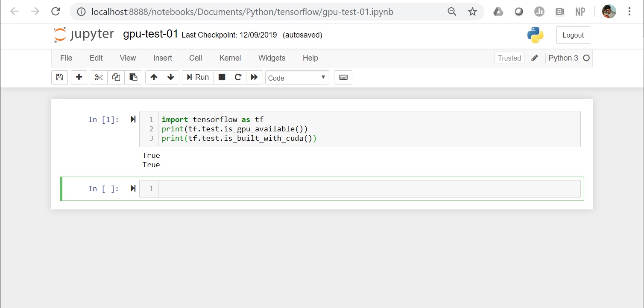Run the current cell
Image resolution: width=644 pixels, height=308 pixels.
197,77
